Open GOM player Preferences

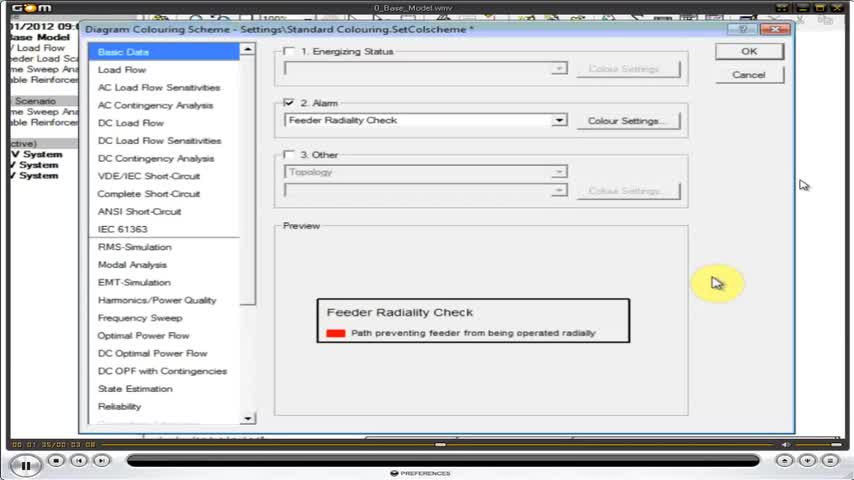point(420,473)
